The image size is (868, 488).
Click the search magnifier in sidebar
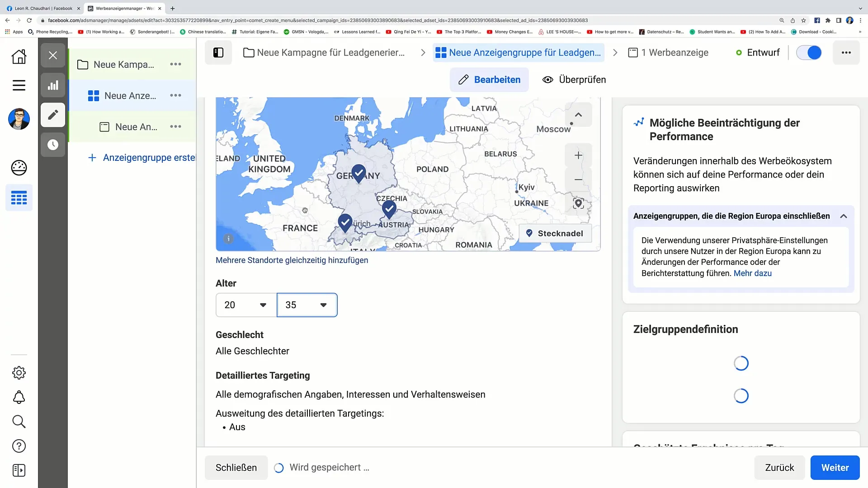19,422
